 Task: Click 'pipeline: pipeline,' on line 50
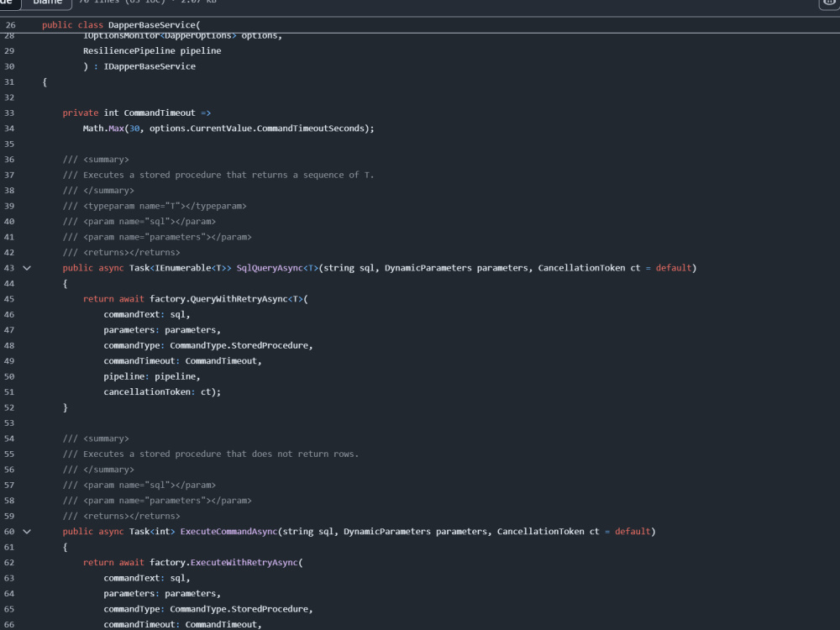coord(152,376)
